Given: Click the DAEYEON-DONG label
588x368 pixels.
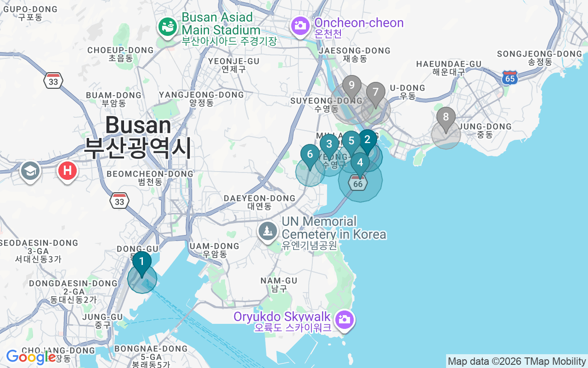Looking at the screenshot, I should click(x=260, y=202).
